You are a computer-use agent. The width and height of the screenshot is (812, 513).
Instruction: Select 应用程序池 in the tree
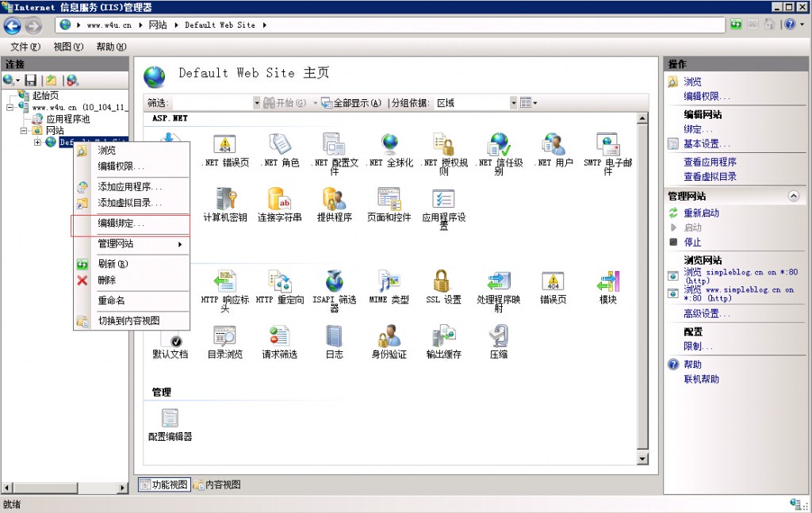point(68,119)
